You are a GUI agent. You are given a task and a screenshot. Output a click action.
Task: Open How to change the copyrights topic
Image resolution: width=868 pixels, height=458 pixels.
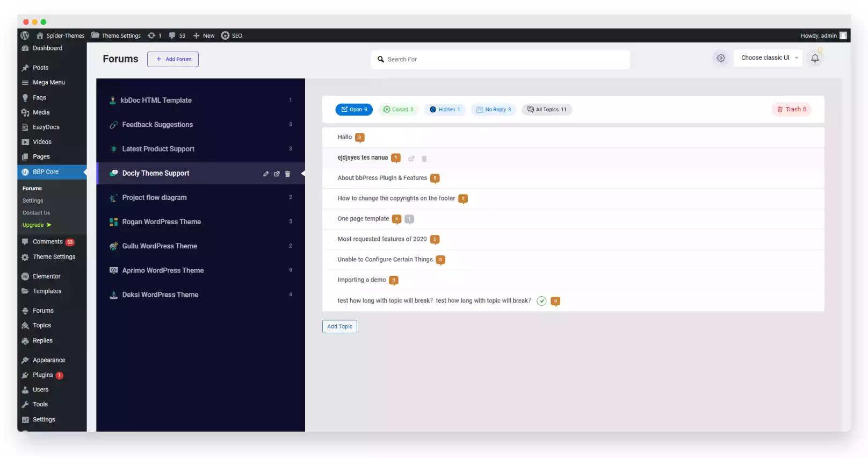pos(396,198)
